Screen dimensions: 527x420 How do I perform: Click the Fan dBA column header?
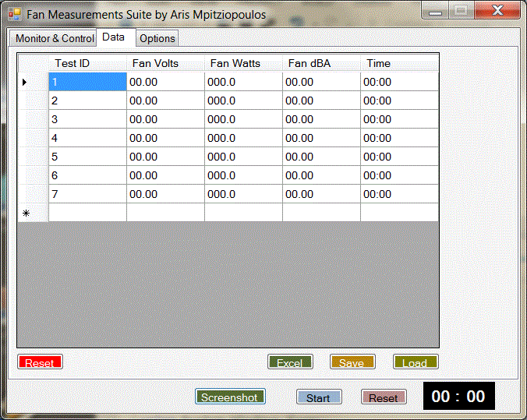321,63
